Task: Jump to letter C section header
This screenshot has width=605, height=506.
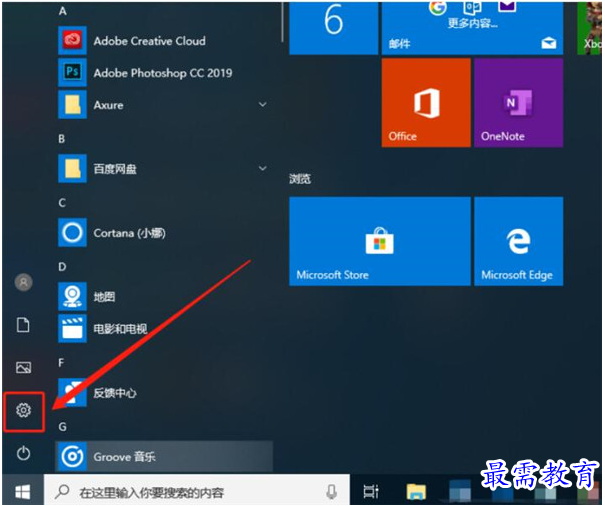Action: click(62, 203)
